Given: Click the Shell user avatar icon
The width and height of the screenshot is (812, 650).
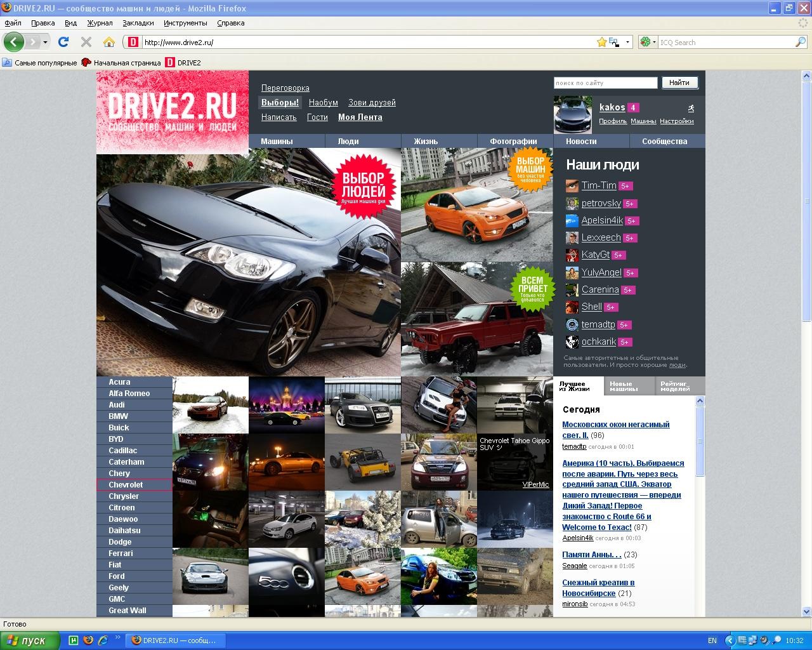Looking at the screenshot, I should point(572,307).
